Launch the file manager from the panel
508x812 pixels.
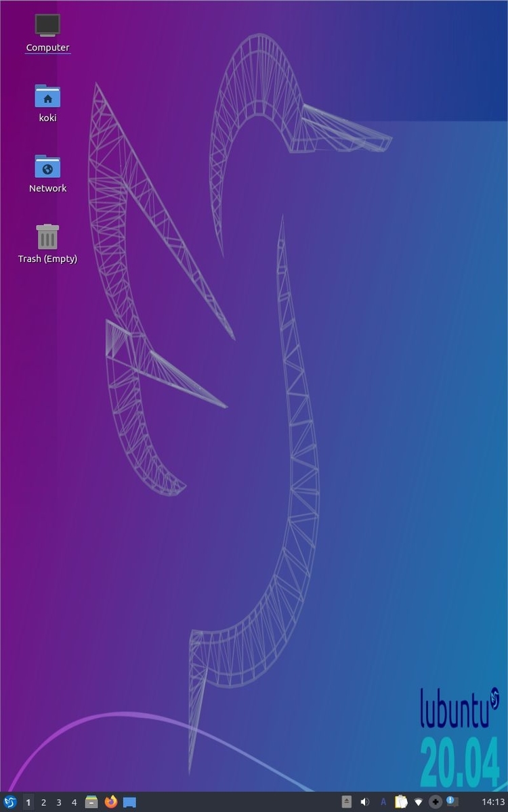[91, 802]
